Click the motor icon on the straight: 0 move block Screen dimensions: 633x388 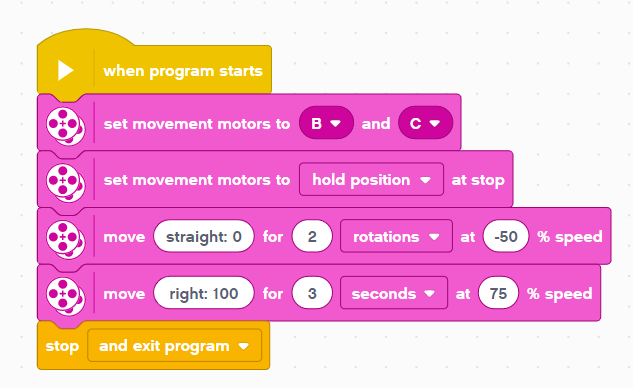click(65, 240)
